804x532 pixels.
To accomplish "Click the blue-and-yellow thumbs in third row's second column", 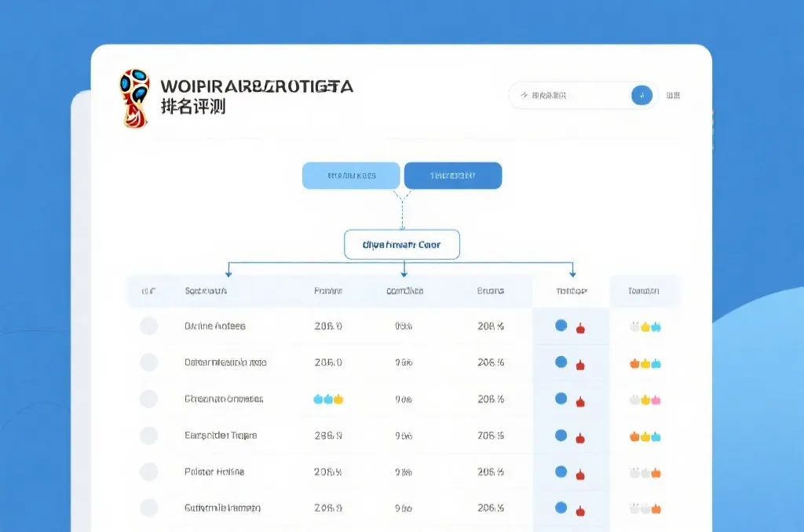I will [x=328, y=399].
